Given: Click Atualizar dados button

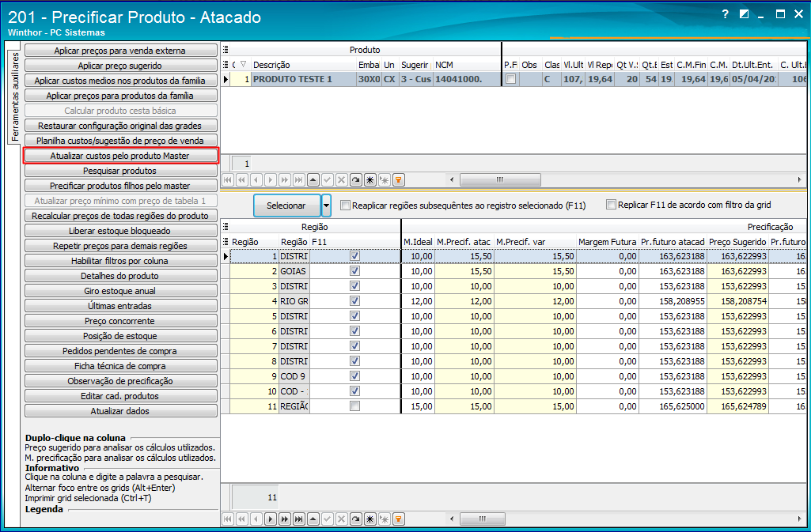Looking at the screenshot, I should pos(120,410).
